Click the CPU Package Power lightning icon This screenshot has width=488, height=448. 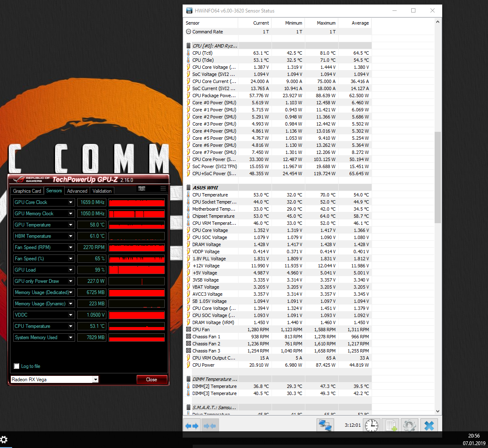(188, 95)
